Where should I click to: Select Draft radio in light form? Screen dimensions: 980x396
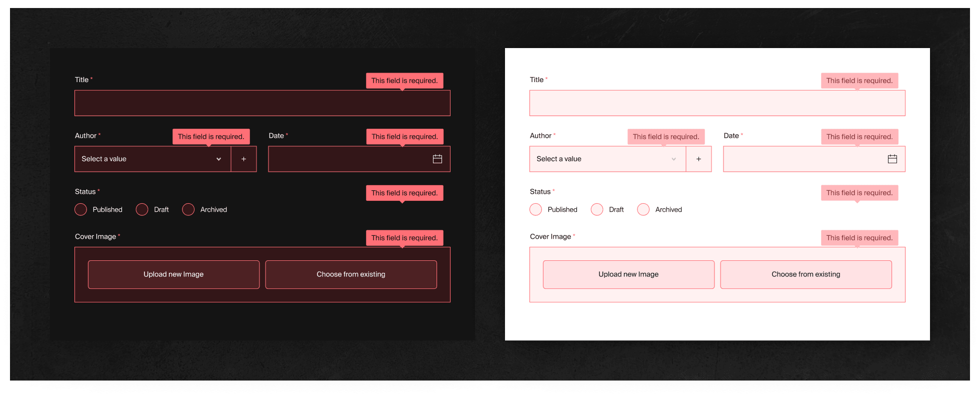pos(597,209)
